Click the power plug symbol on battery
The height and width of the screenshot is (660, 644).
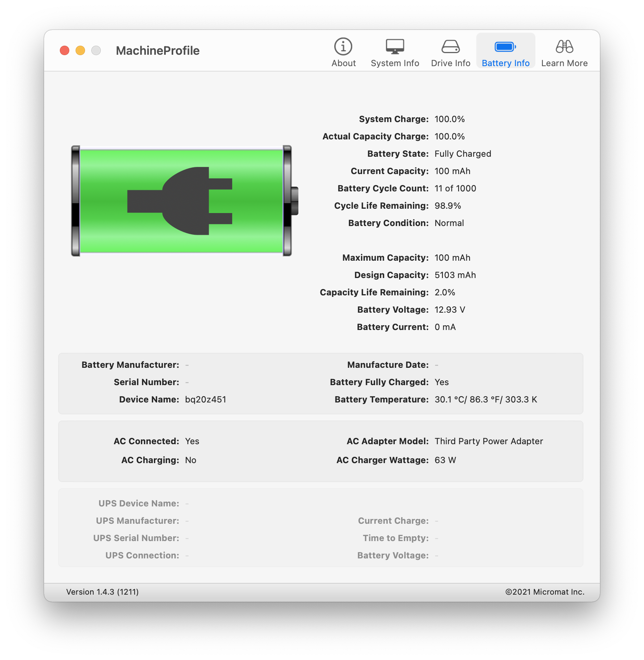coord(180,201)
